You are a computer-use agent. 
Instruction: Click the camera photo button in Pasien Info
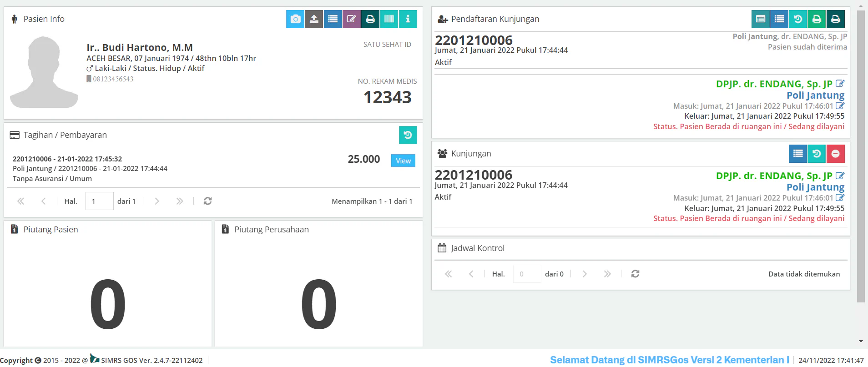(x=295, y=19)
